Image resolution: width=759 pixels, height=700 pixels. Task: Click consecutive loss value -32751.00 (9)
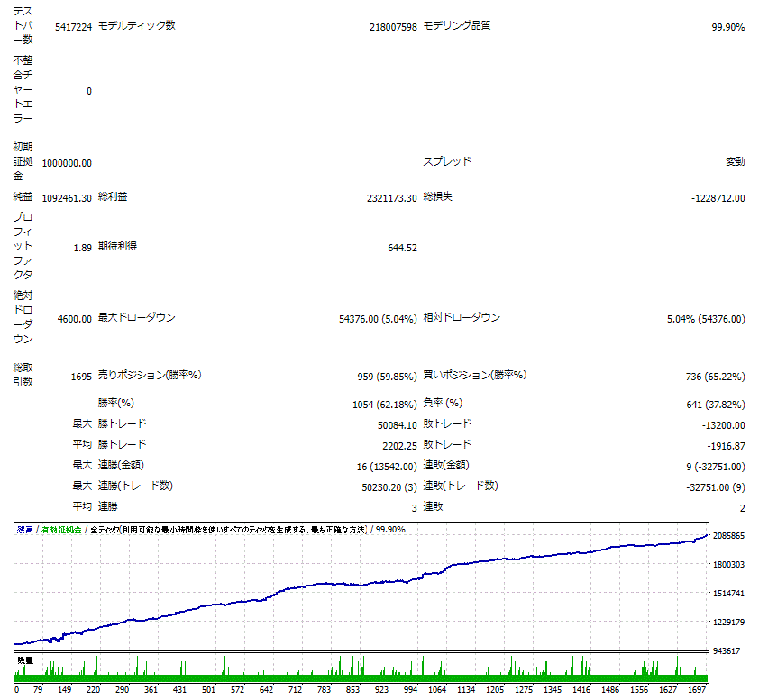[716, 488]
